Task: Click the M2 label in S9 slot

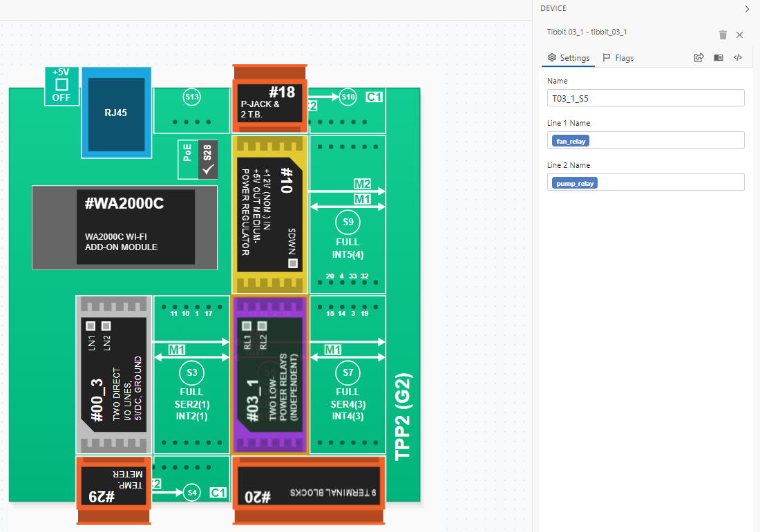Action: pyautogui.click(x=362, y=184)
